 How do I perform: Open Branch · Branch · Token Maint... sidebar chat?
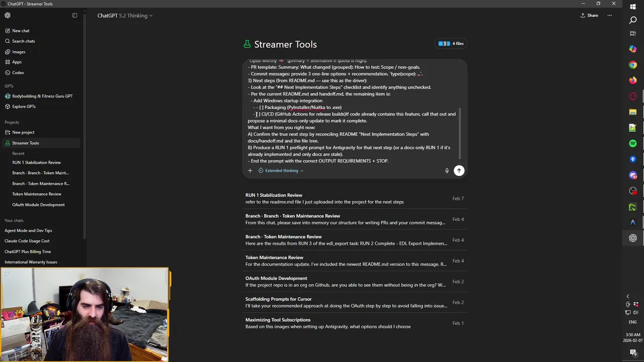coord(40,173)
